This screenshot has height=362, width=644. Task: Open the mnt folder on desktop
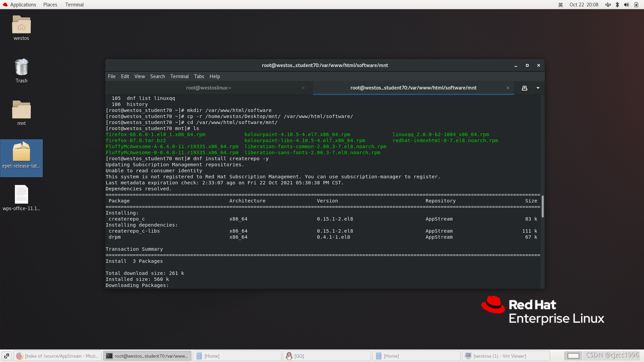[x=21, y=110]
